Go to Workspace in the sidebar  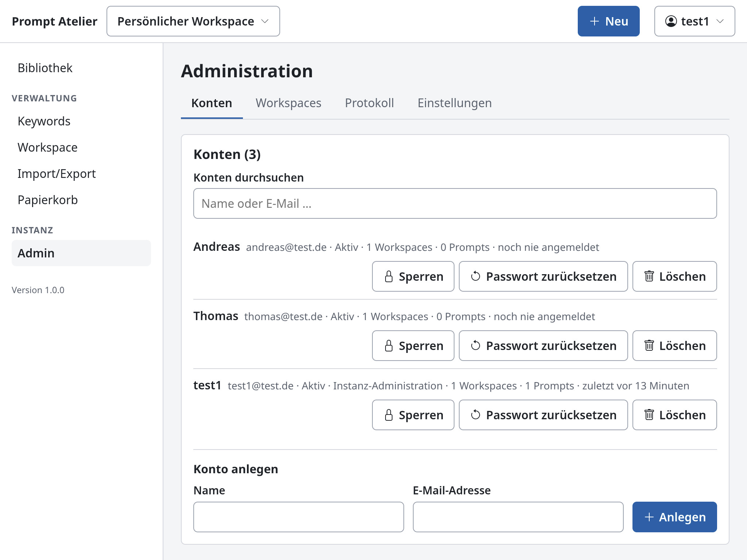81,147
